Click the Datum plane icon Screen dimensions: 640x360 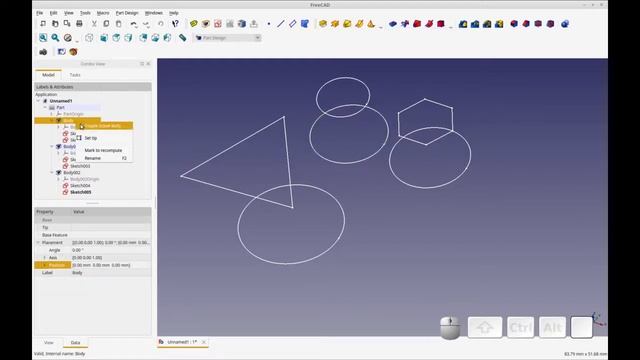[x=293, y=24]
